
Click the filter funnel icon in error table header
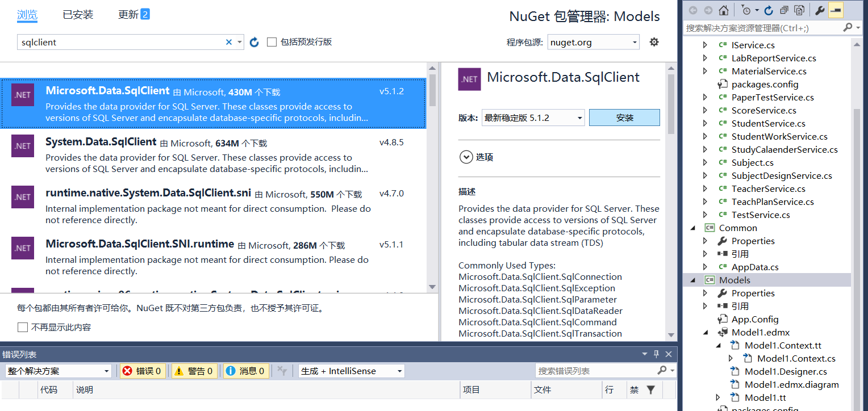tap(650, 389)
